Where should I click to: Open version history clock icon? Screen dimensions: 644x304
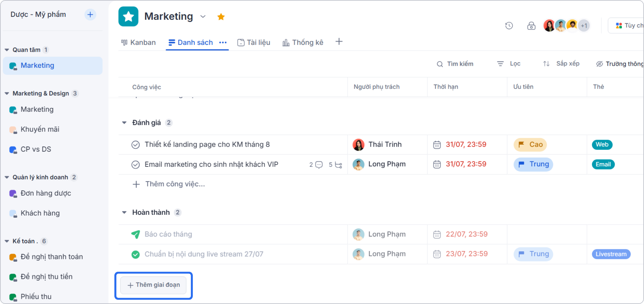(x=509, y=26)
